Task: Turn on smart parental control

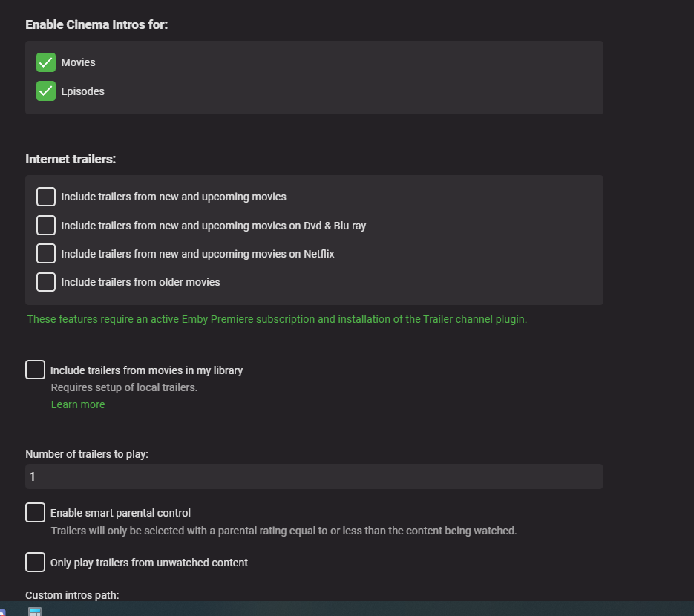Action: click(x=35, y=513)
